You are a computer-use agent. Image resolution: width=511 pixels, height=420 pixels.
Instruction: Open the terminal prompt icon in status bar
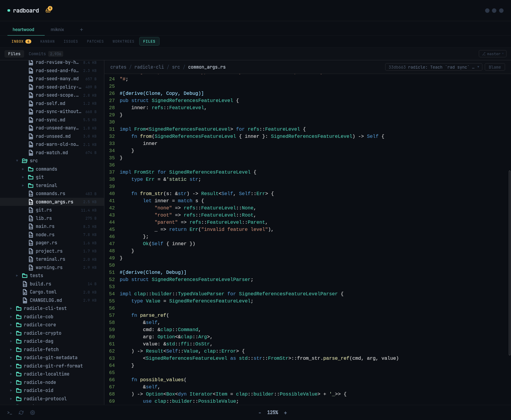[x=10, y=413]
